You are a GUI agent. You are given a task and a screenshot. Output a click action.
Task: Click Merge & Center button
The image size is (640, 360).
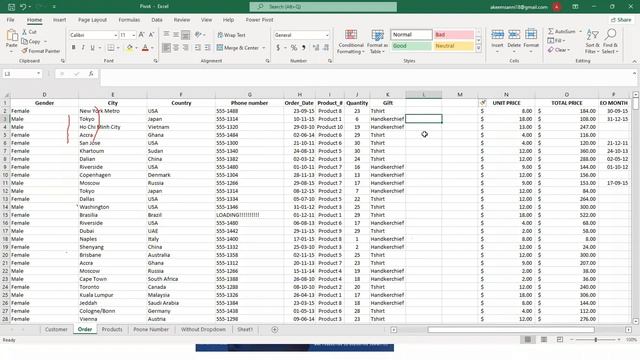(238, 48)
